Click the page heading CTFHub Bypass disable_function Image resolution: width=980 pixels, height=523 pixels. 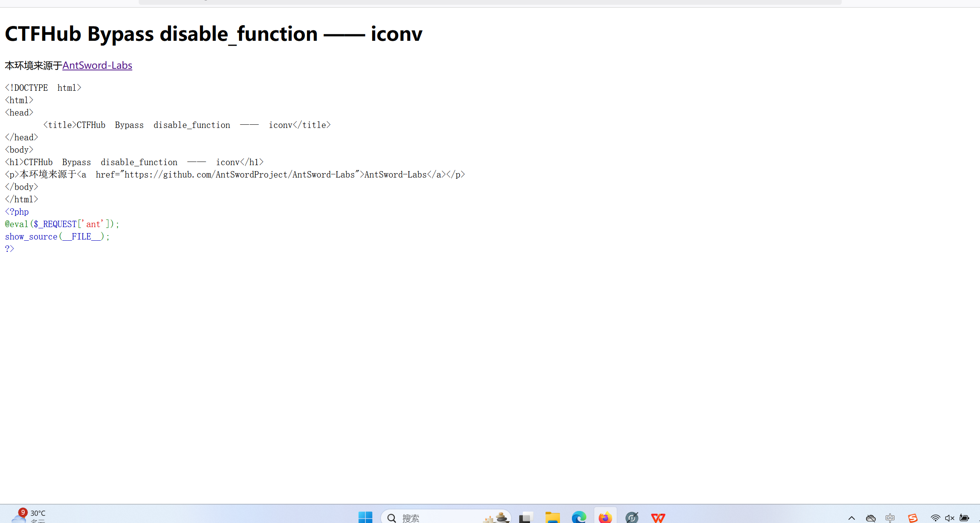tap(213, 34)
